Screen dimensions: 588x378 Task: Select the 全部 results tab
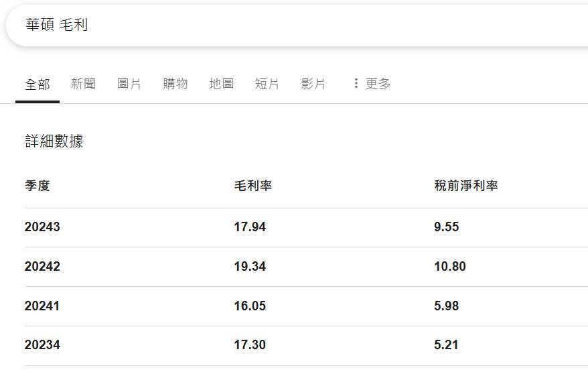(x=38, y=84)
